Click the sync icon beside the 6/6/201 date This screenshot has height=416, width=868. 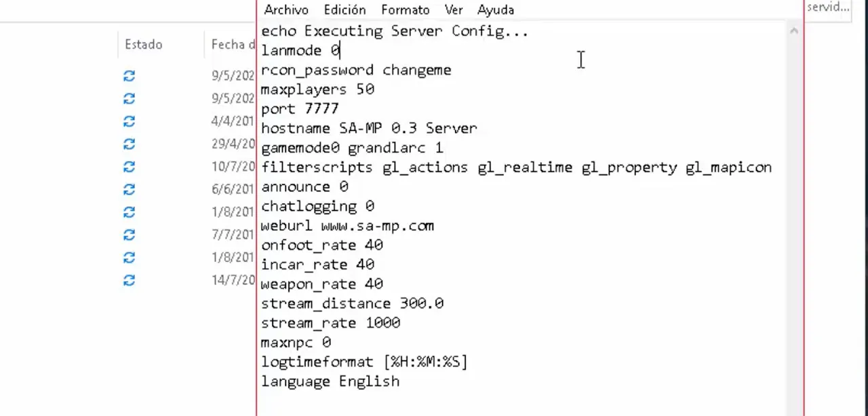coord(129,189)
